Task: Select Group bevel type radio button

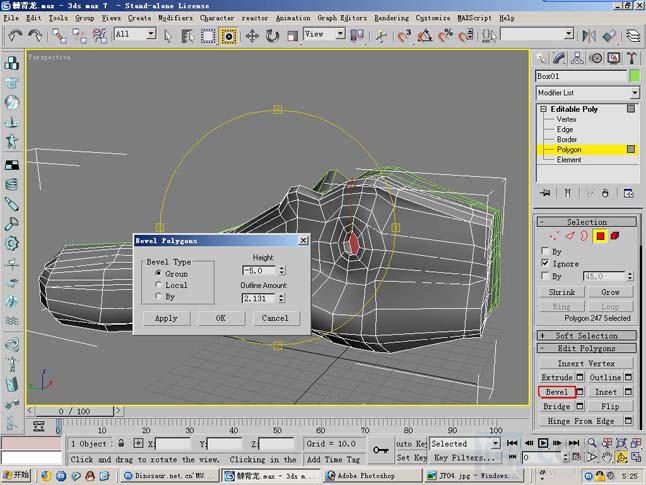Action: pos(158,274)
